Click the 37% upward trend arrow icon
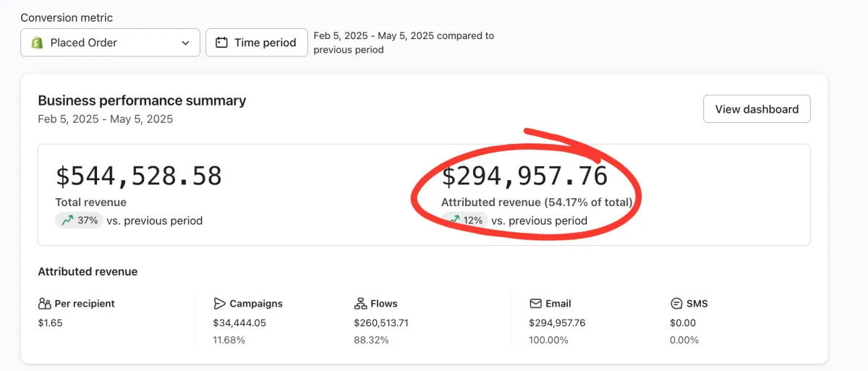868x371 pixels. coord(67,221)
